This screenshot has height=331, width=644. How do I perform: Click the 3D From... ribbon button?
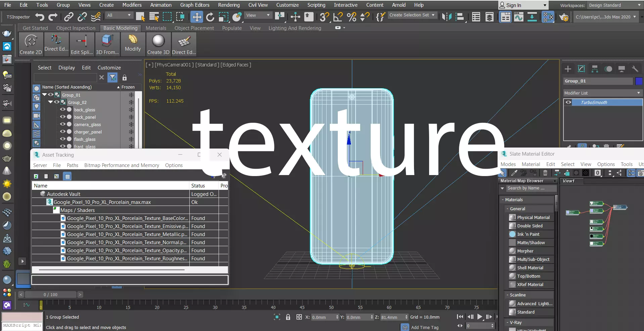(107, 44)
